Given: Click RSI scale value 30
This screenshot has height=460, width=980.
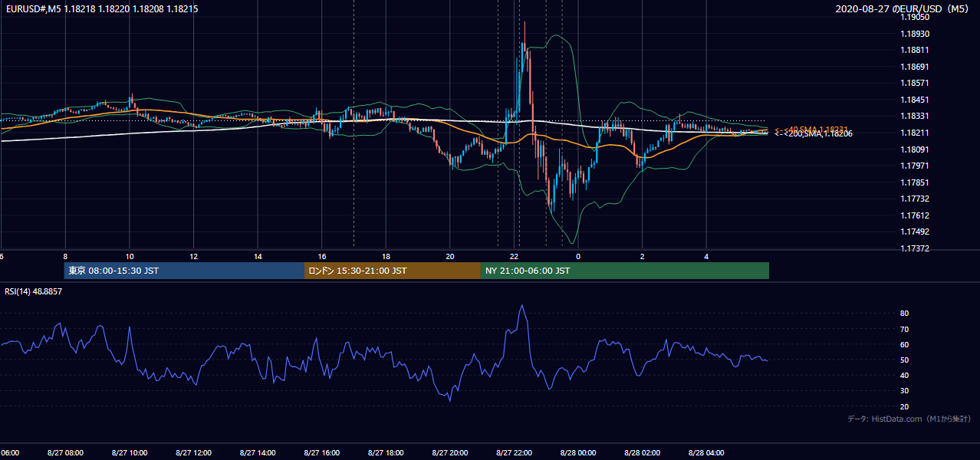Looking at the screenshot, I should pyautogui.click(x=904, y=390).
